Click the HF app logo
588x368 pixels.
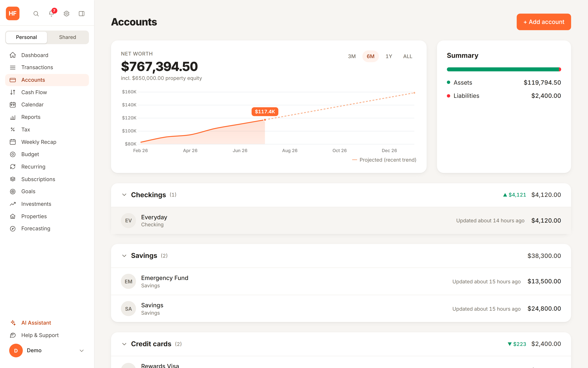click(13, 13)
